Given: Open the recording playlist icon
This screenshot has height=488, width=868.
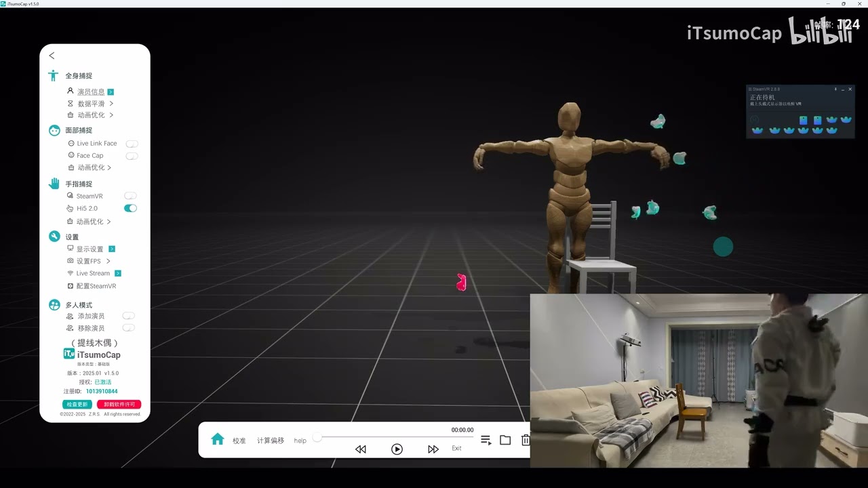Looking at the screenshot, I should [486, 440].
